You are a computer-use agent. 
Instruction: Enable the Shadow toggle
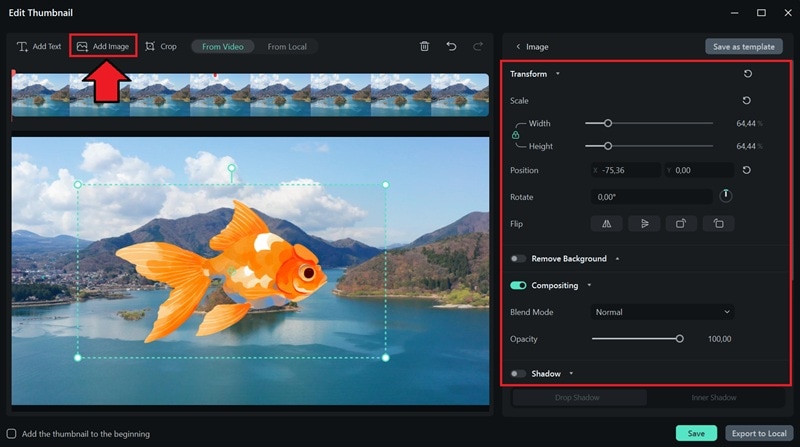[518, 374]
